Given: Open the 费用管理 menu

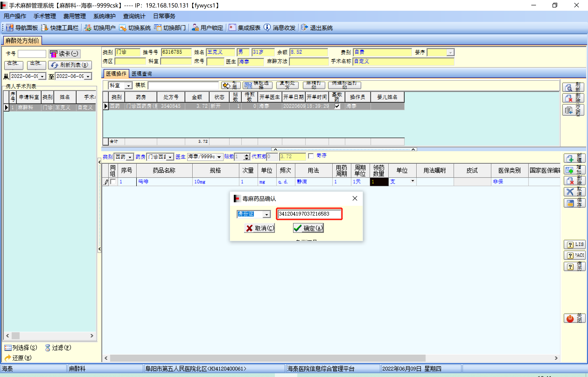Looking at the screenshot, I should (x=74, y=16).
